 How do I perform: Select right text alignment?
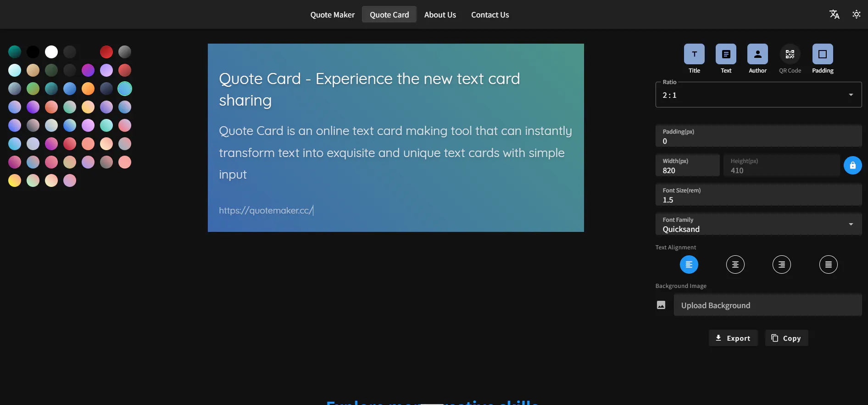(781, 264)
